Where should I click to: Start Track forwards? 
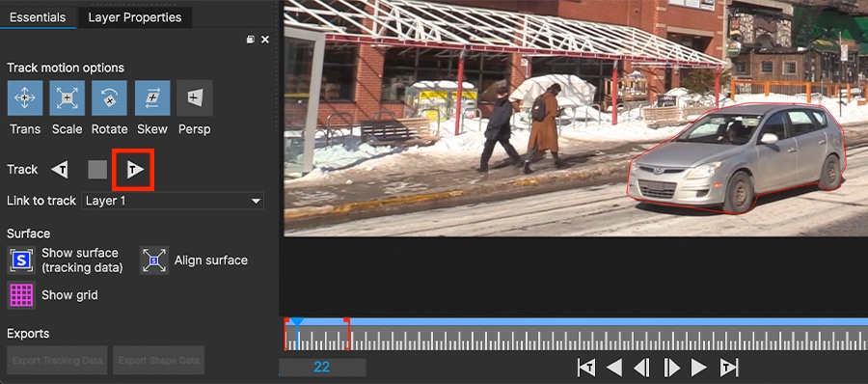(134, 170)
